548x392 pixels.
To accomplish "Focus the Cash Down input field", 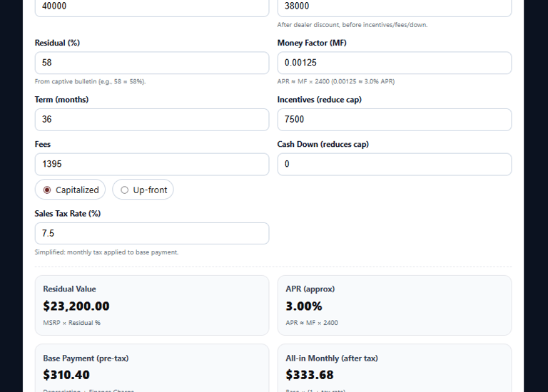I will (x=394, y=164).
